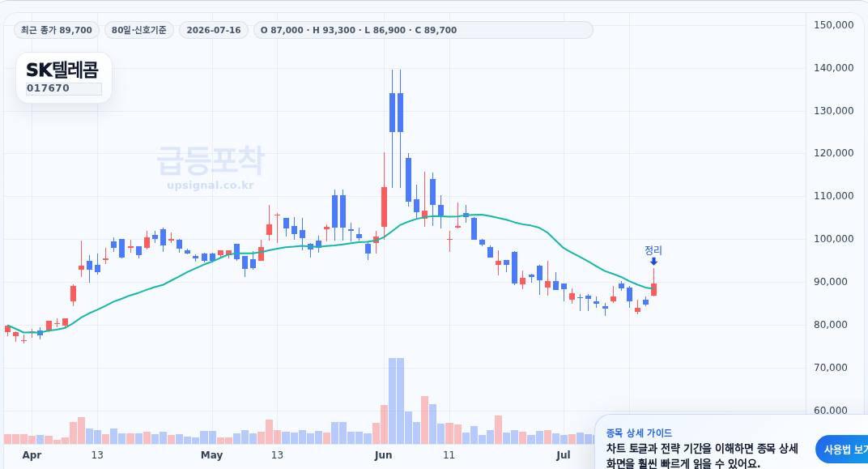Click the large red candle just before the June peak

click(x=384, y=207)
